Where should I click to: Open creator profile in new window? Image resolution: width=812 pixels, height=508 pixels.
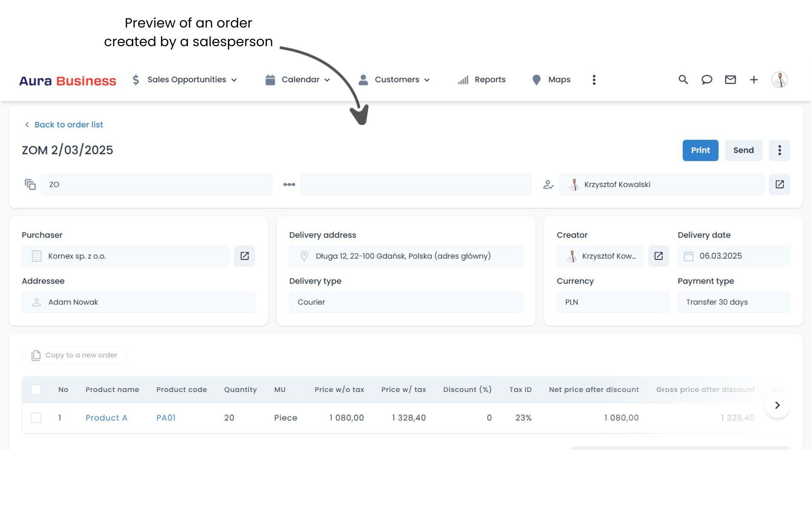[x=658, y=256]
